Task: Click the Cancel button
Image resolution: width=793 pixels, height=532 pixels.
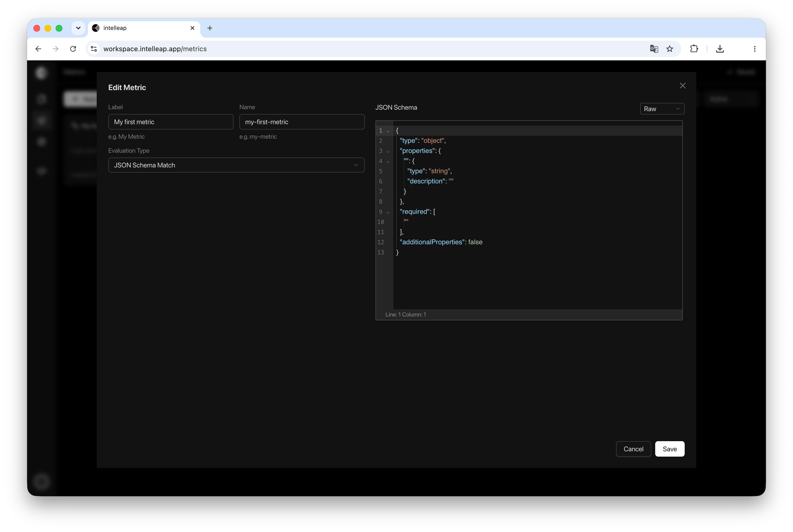Action: point(633,449)
